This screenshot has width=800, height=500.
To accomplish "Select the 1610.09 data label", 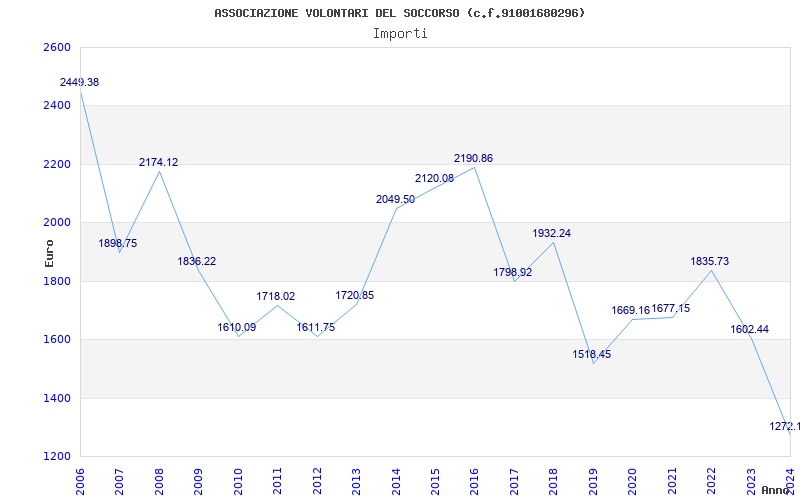I will [x=237, y=328].
